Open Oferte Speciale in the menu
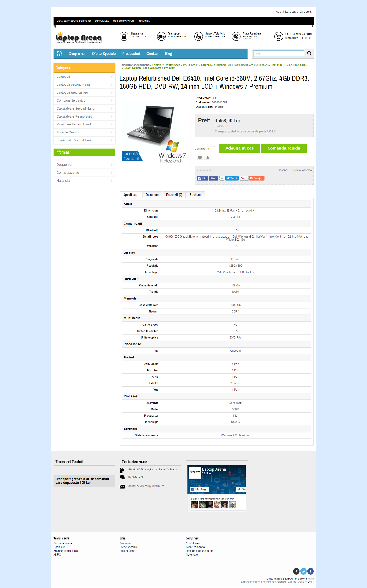Screen dimensions: 367x588 point(104,54)
